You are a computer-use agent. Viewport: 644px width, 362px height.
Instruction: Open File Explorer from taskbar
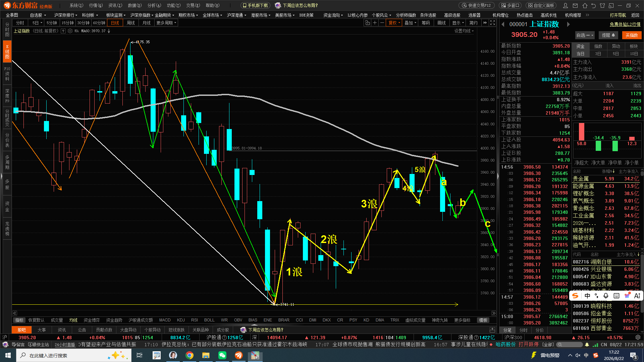click(206, 355)
